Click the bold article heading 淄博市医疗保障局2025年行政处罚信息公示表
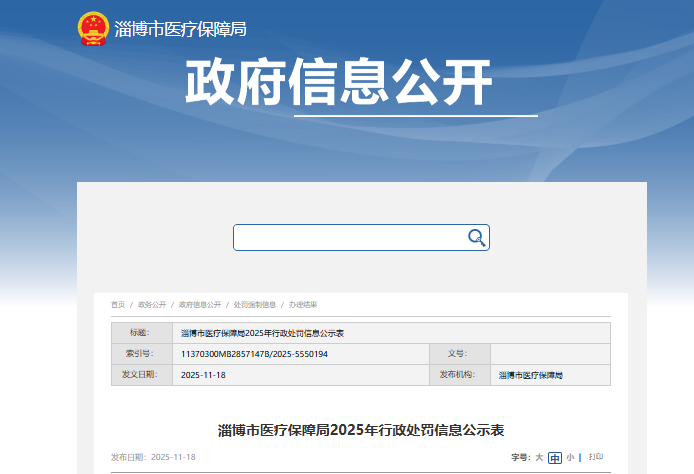694x474 pixels. pyautogui.click(x=361, y=430)
